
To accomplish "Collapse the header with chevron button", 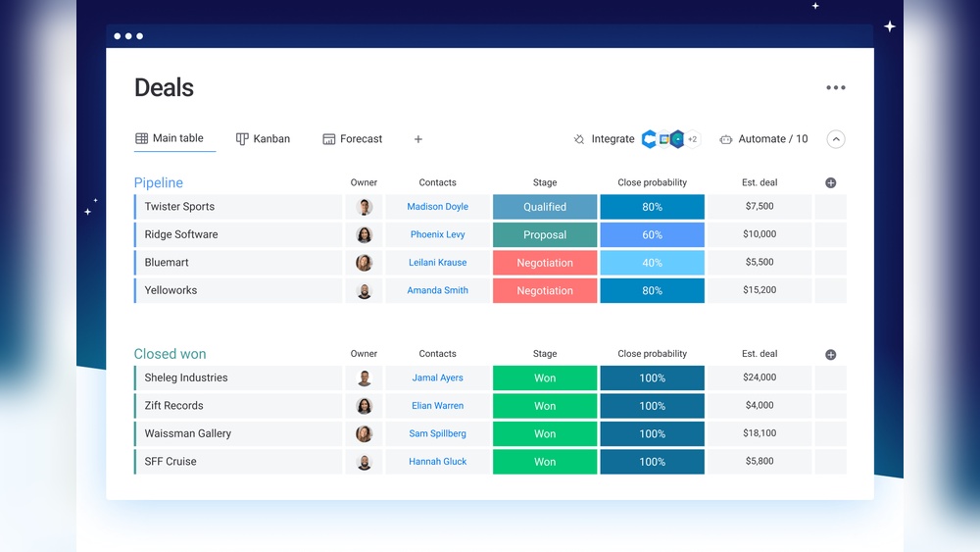I will pos(836,139).
